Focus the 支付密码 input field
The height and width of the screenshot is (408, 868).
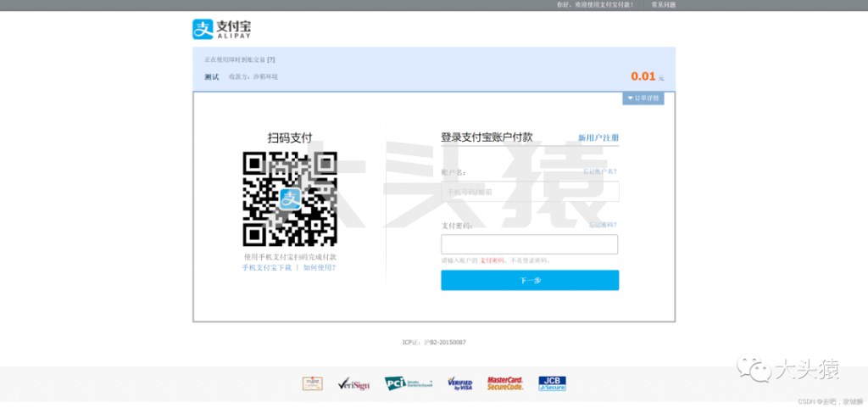click(529, 244)
